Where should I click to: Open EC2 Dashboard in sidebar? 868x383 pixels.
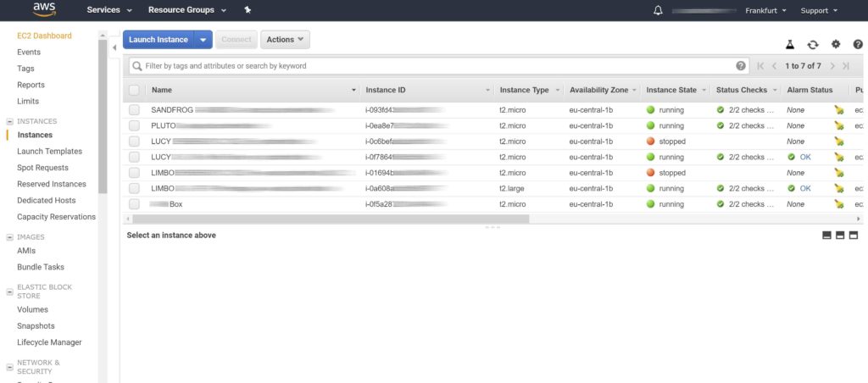[44, 36]
